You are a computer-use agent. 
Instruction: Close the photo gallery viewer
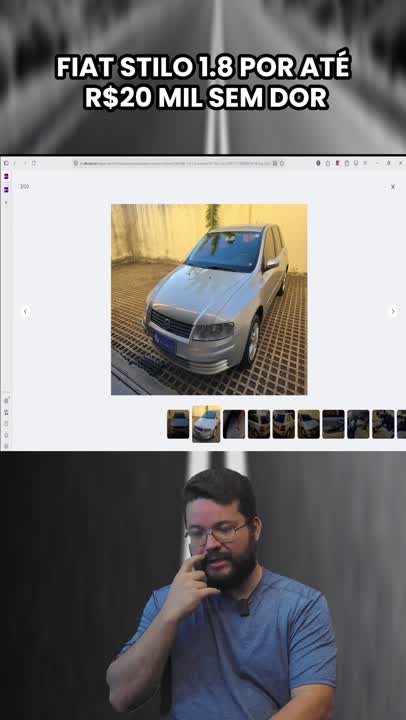point(393,187)
